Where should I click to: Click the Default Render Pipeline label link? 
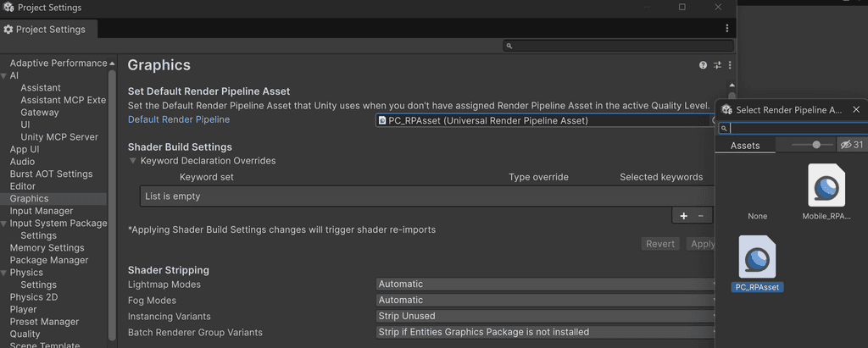tap(179, 119)
